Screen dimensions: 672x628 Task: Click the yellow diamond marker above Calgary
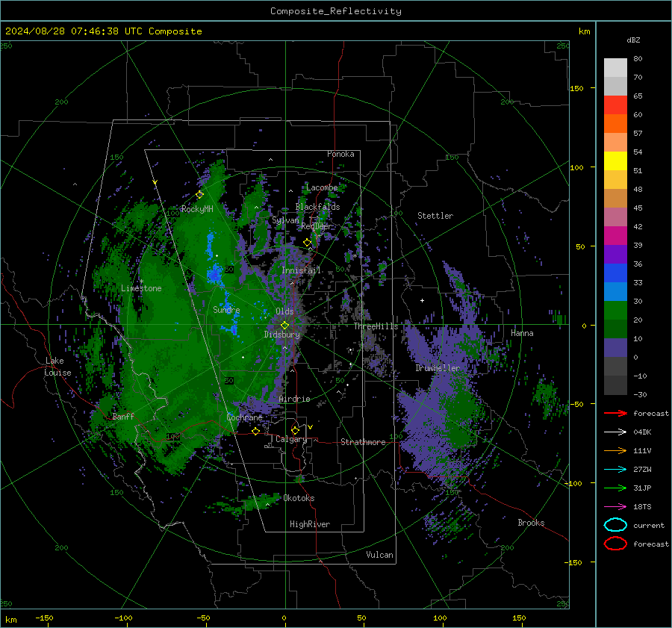coord(295,430)
